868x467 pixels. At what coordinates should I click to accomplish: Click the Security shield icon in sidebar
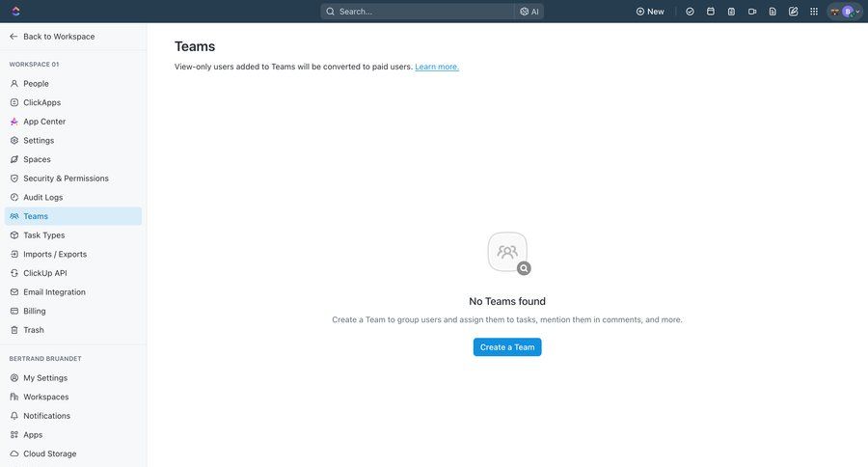tap(14, 179)
